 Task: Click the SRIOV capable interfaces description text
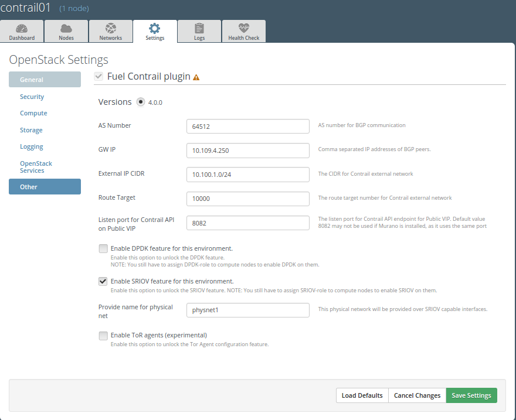pyautogui.click(x=402, y=309)
